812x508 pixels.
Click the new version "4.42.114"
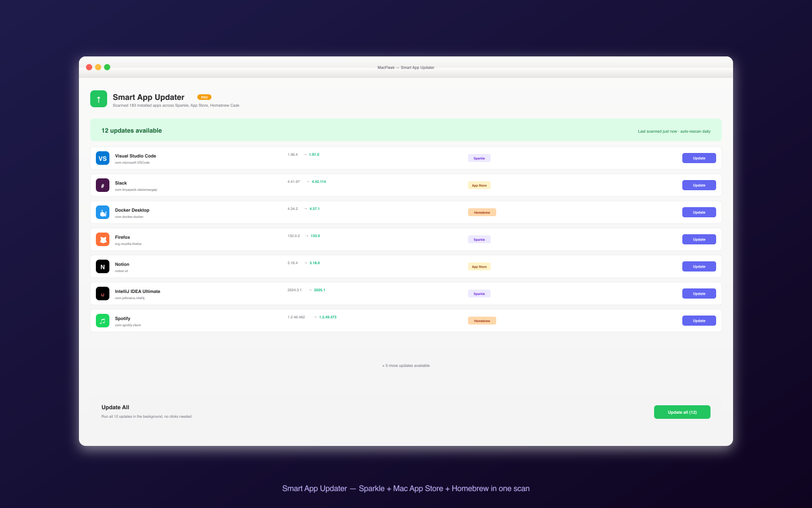319,182
